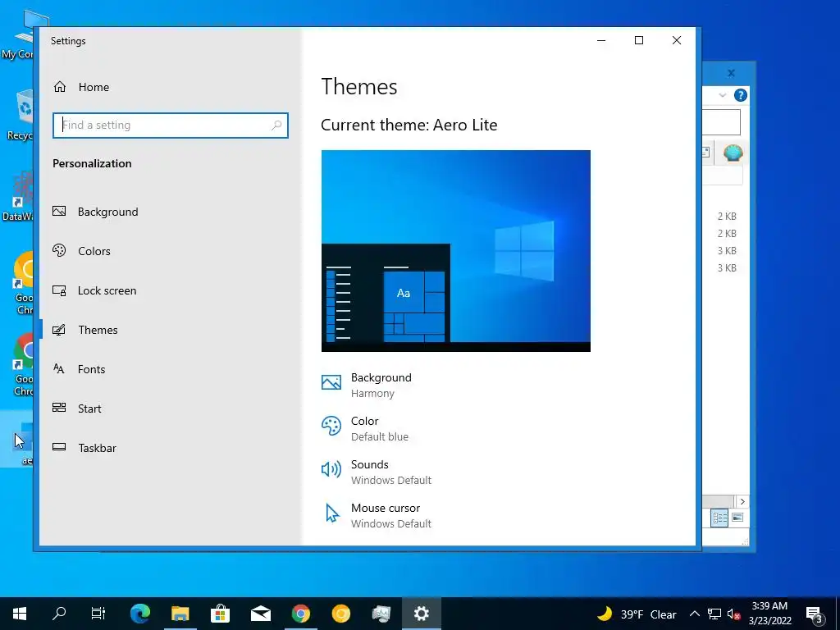Click the muted volume icon in tray
The image size is (840, 630).
734,614
